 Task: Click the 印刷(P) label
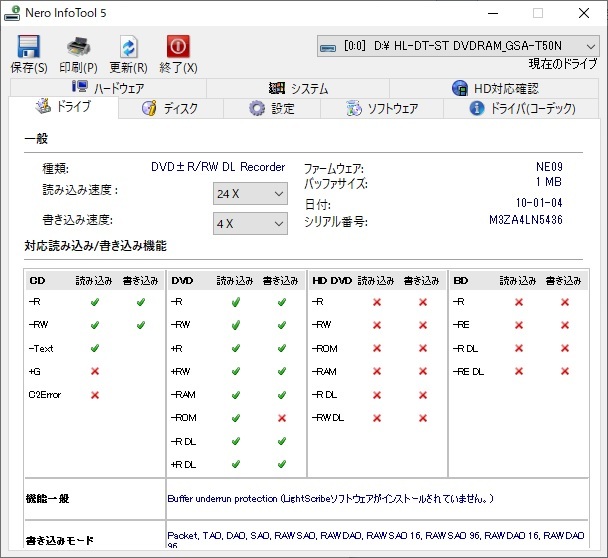pos(78,68)
